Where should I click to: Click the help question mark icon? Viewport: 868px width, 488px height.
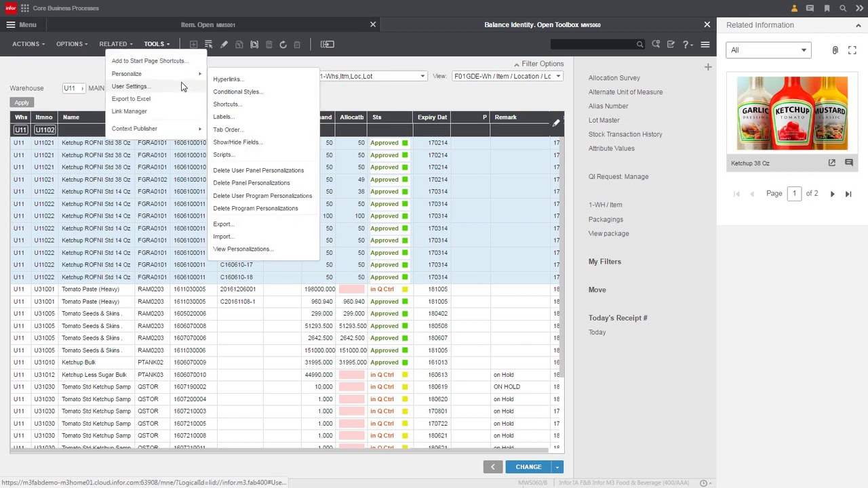686,45
